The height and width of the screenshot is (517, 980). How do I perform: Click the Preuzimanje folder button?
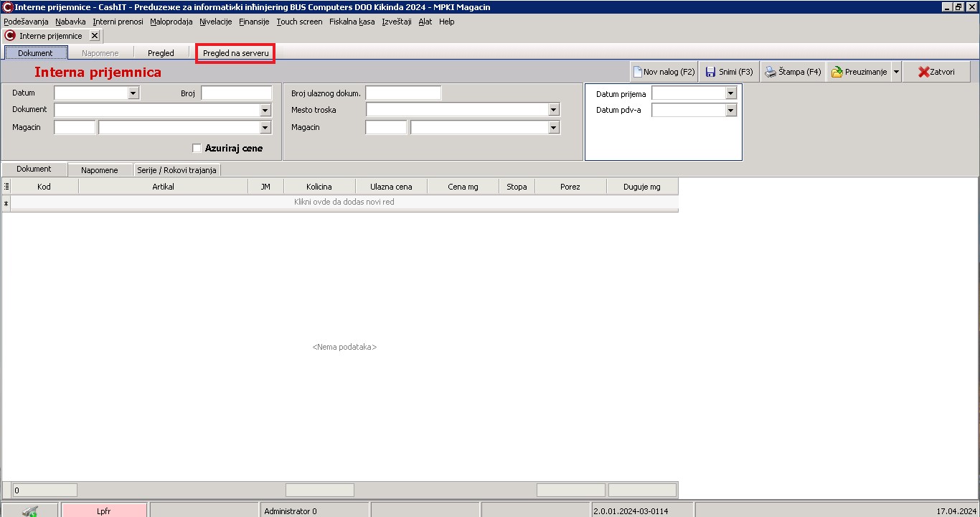pos(859,72)
